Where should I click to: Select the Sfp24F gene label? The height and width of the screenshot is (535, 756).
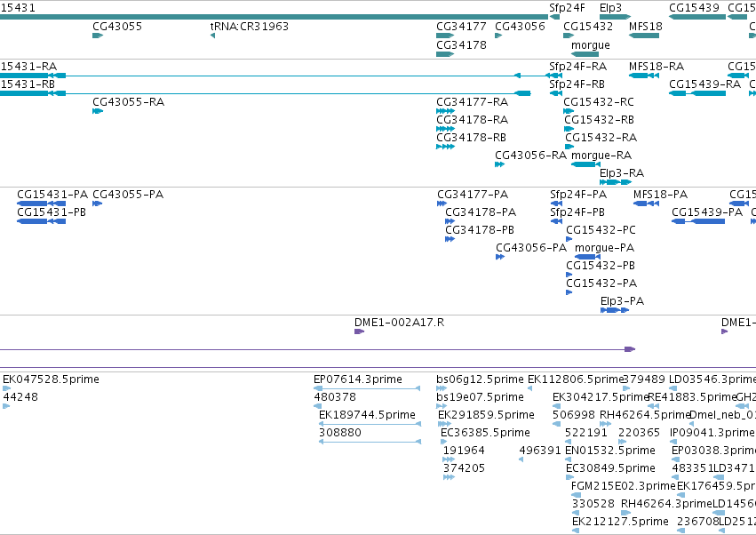click(567, 8)
